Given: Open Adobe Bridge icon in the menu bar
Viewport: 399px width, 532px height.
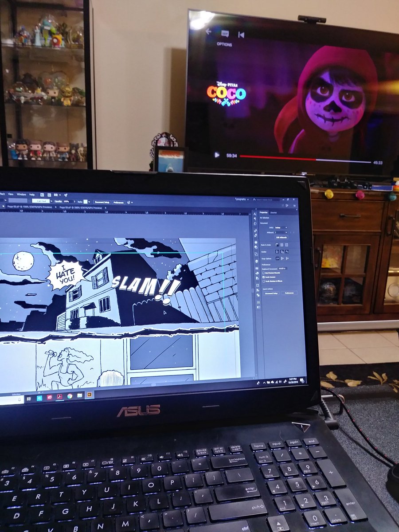Looking at the screenshot, I should [x=42, y=195].
